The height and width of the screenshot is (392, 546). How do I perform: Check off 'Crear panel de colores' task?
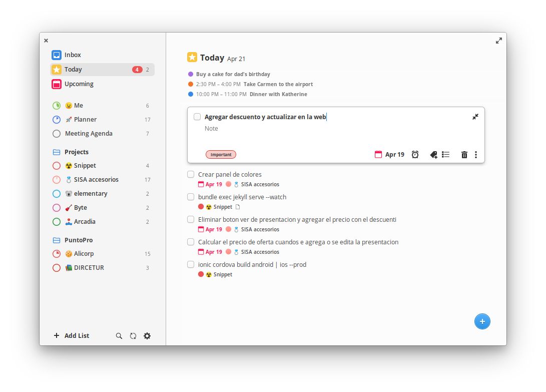191,174
